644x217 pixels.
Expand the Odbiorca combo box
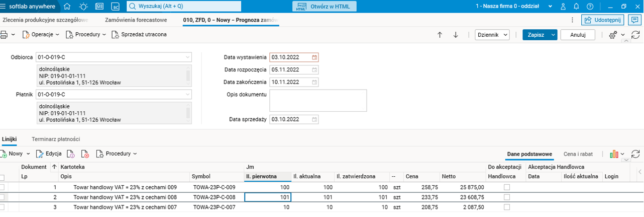(x=188, y=57)
